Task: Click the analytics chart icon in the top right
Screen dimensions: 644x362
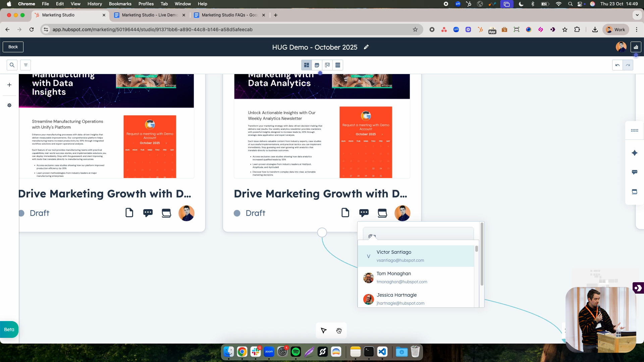Action: [636, 47]
